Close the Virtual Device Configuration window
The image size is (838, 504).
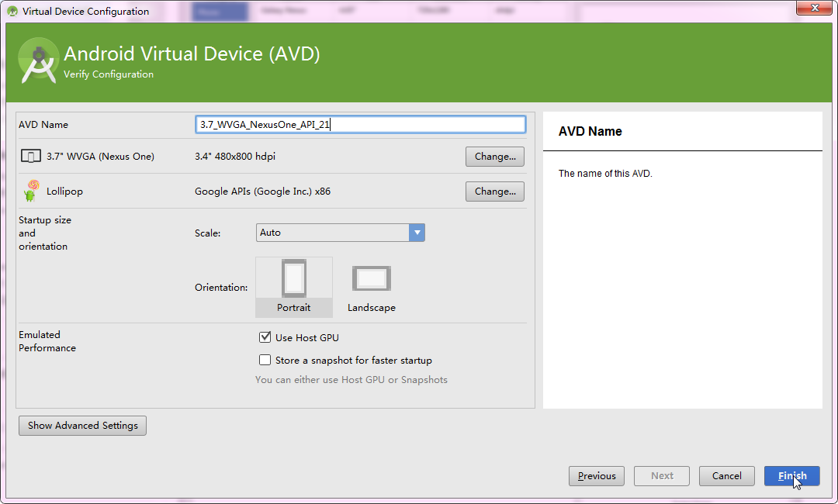(815, 8)
